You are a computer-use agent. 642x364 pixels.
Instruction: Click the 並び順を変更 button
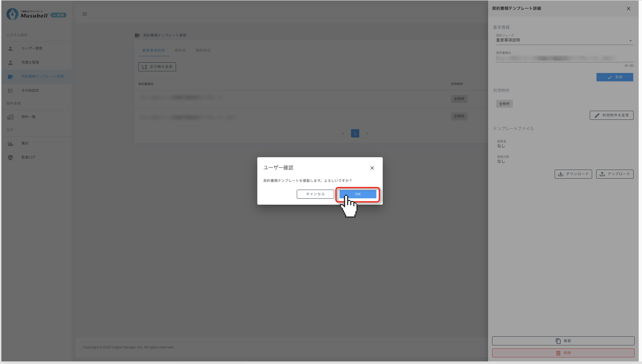pyautogui.click(x=157, y=67)
